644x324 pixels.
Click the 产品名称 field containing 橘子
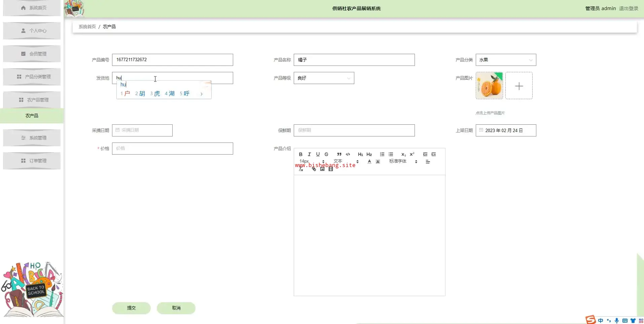coord(354,60)
